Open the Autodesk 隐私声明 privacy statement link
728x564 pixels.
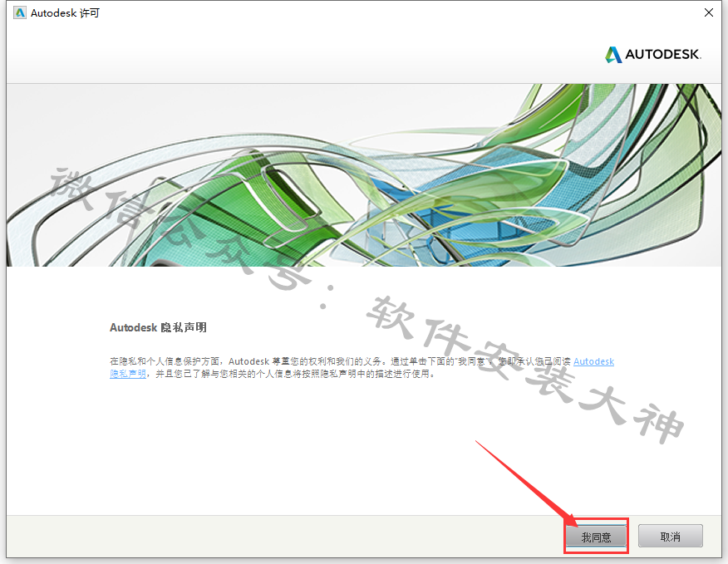593,361
